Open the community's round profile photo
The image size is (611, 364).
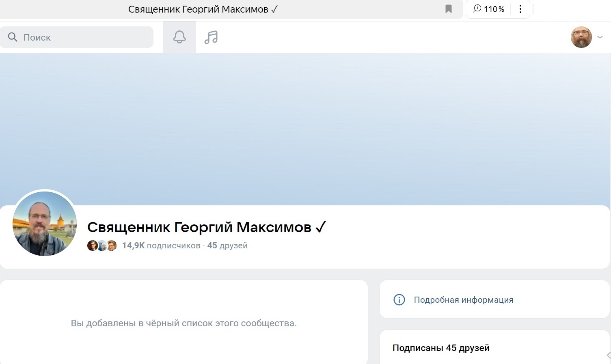[x=45, y=224]
